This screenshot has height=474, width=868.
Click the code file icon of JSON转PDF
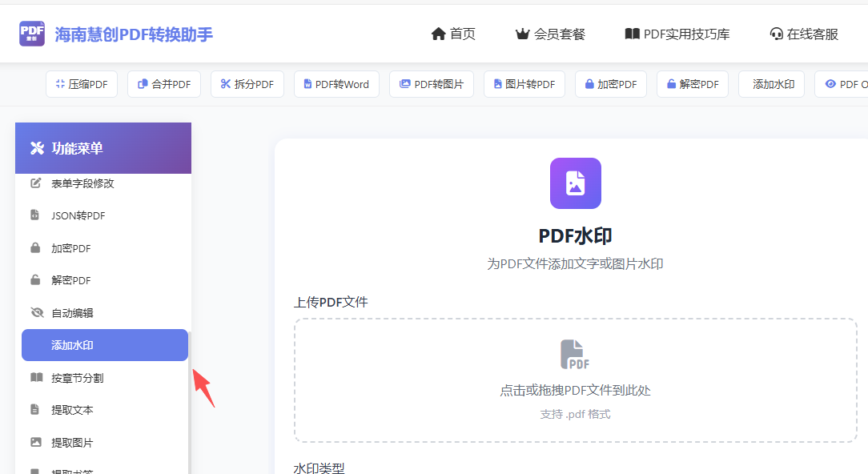[x=35, y=215]
